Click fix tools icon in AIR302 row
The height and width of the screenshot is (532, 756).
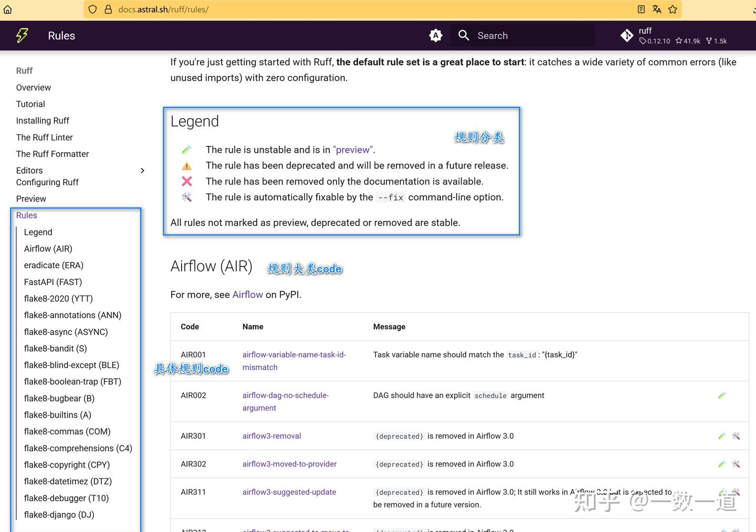(x=736, y=464)
